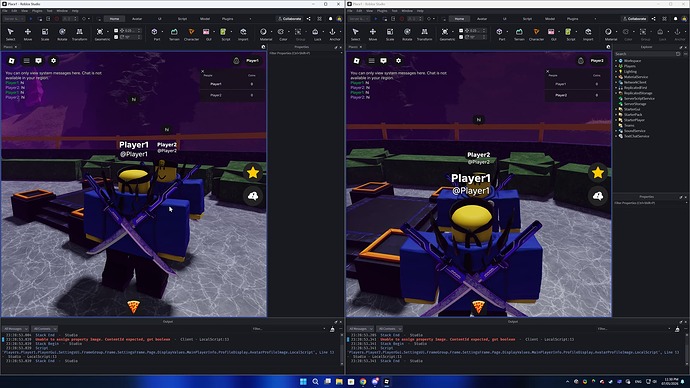Click the Explorer search field
690x388 pixels.
(645, 54)
